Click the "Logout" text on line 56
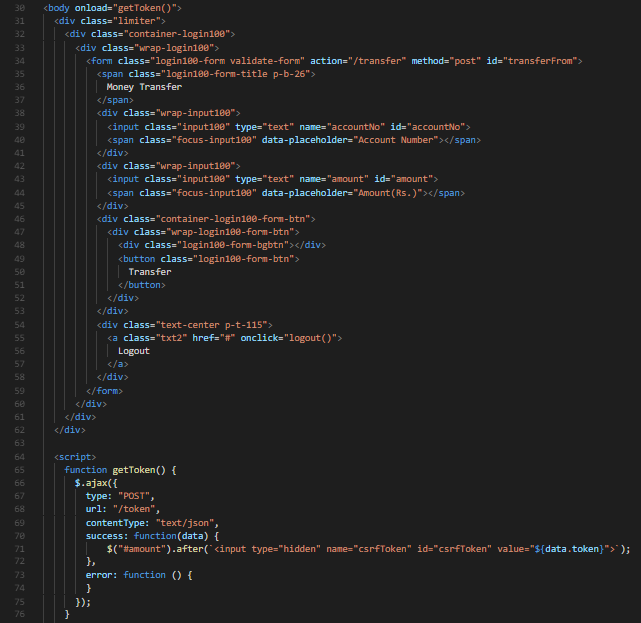This screenshot has width=641, height=623. (x=134, y=351)
